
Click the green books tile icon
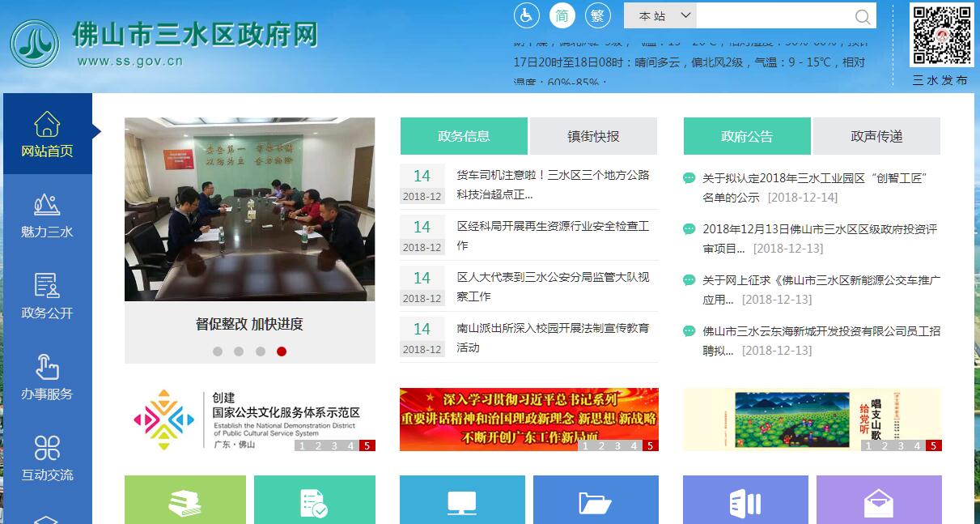(x=185, y=502)
